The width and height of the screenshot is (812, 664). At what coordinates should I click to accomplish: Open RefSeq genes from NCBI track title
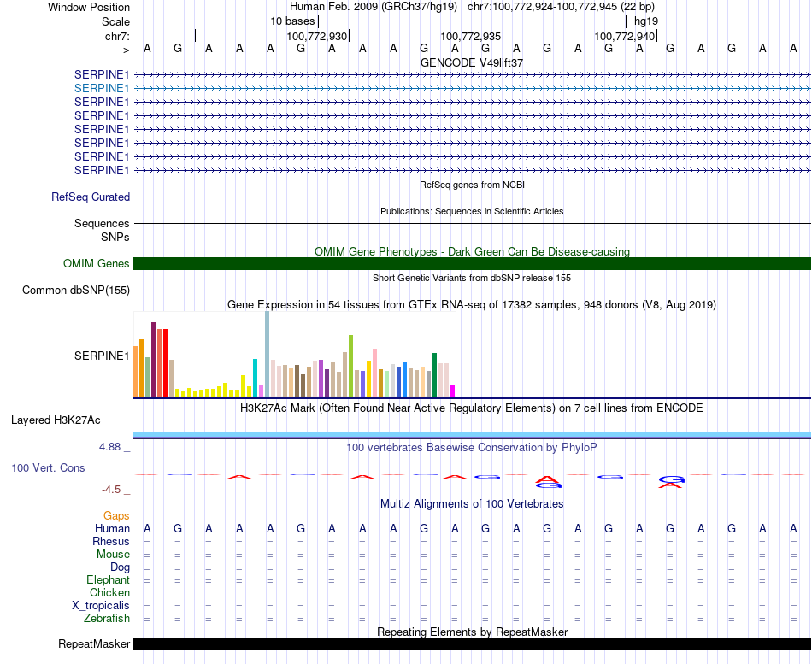click(472, 185)
